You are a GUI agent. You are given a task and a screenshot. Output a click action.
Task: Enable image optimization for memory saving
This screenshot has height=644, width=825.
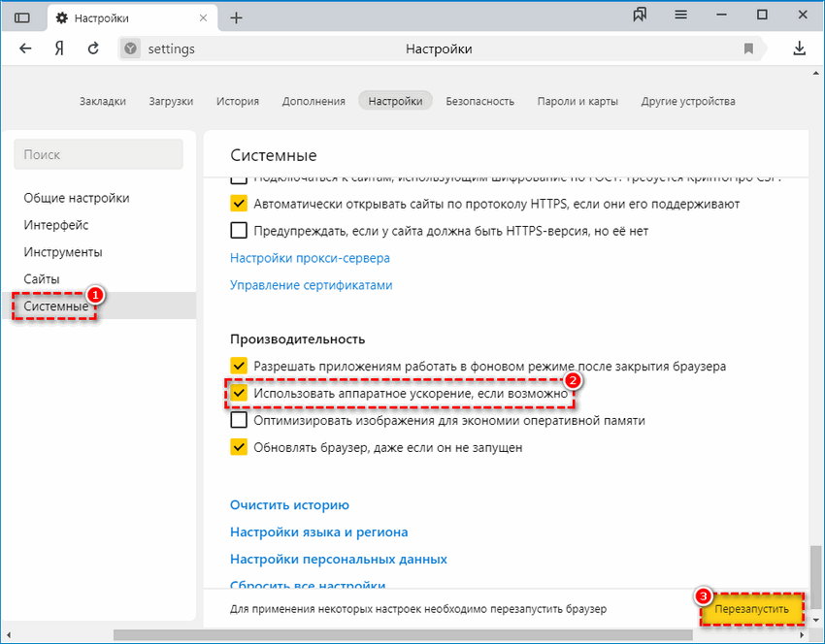(x=239, y=420)
